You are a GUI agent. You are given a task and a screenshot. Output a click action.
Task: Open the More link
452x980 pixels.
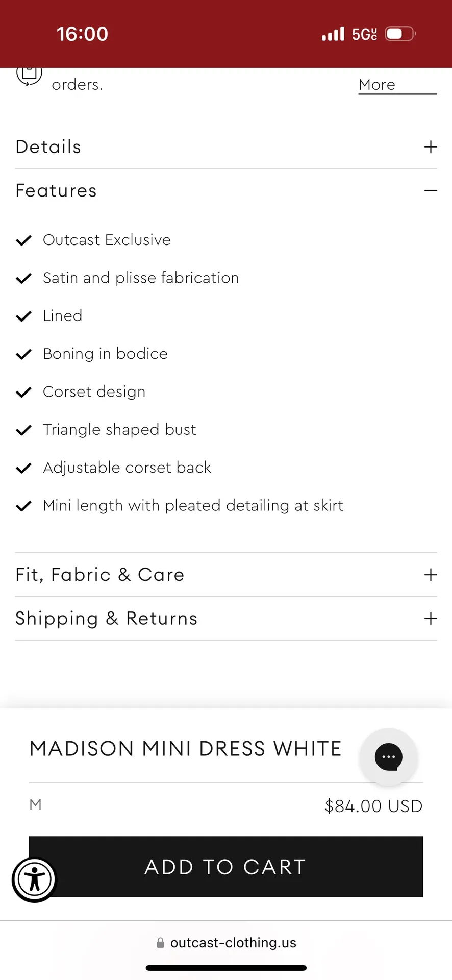point(377,85)
